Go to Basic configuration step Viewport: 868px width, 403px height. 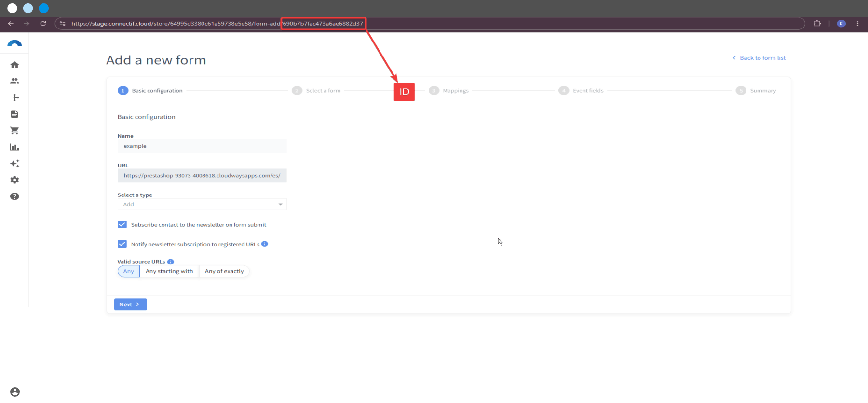click(150, 90)
